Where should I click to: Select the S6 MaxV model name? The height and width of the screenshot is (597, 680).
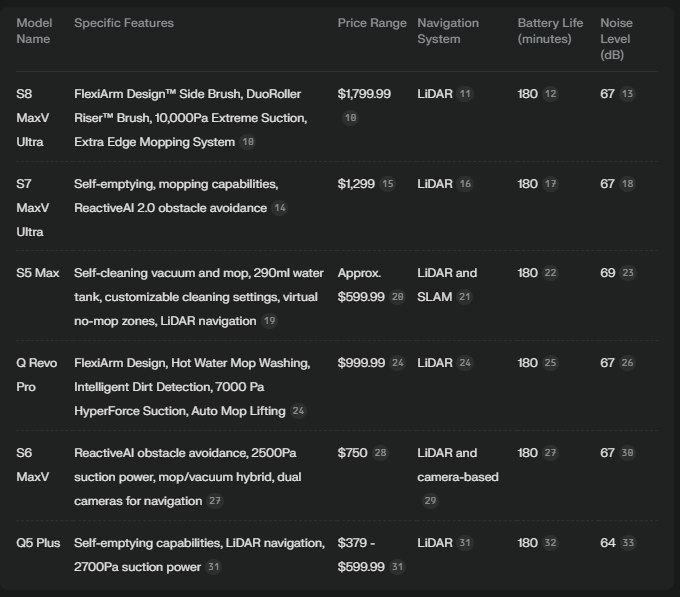pyautogui.click(x=33, y=465)
